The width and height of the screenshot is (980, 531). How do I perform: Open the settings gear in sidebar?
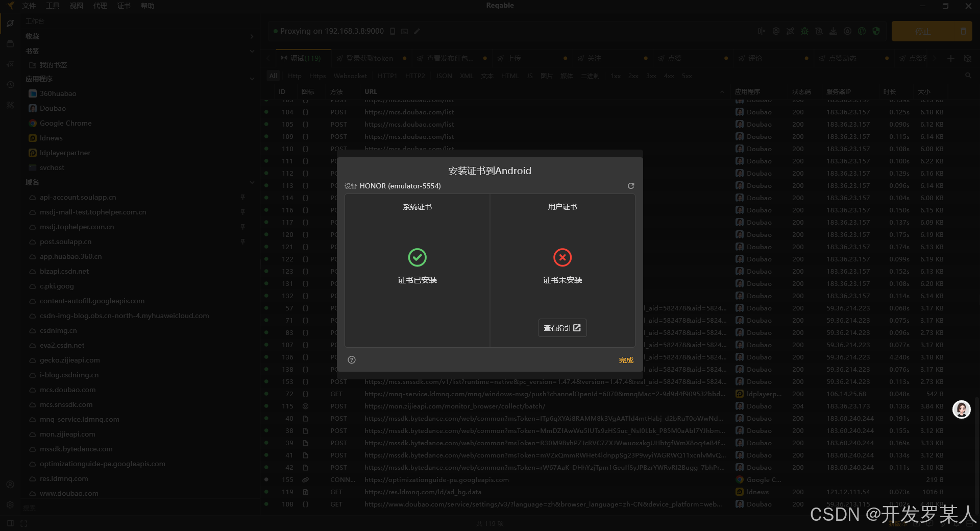pyautogui.click(x=10, y=504)
